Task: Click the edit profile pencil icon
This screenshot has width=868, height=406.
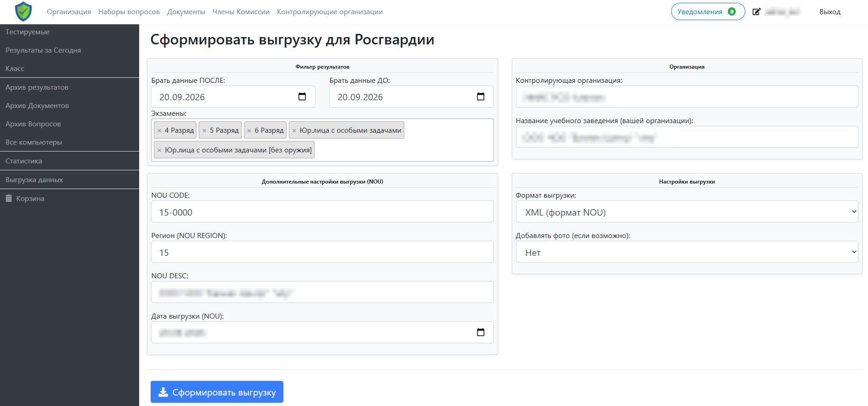Action: click(x=757, y=12)
